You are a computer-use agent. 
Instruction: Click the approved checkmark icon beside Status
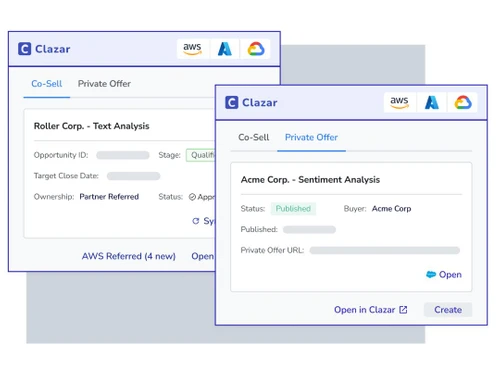point(192,197)
